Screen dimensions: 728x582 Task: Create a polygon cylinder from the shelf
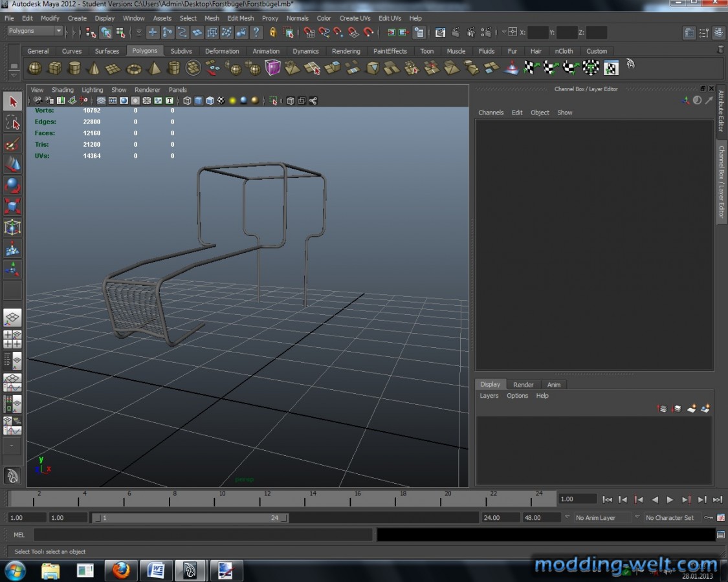74,69
